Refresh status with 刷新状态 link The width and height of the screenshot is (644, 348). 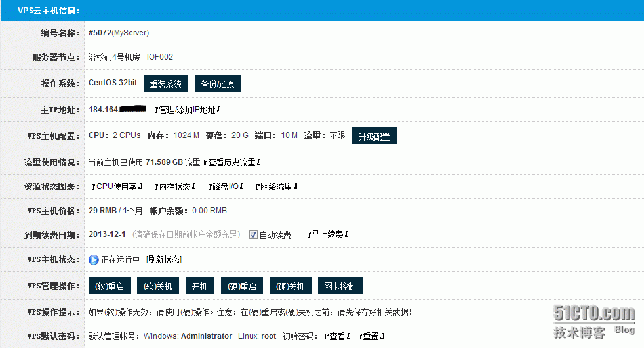pyautogui.click(x=164, y=260)
